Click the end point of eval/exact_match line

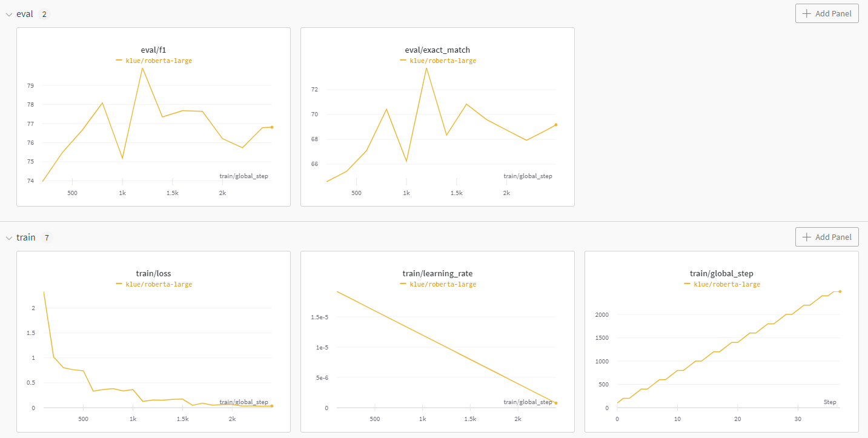point(556,125)
